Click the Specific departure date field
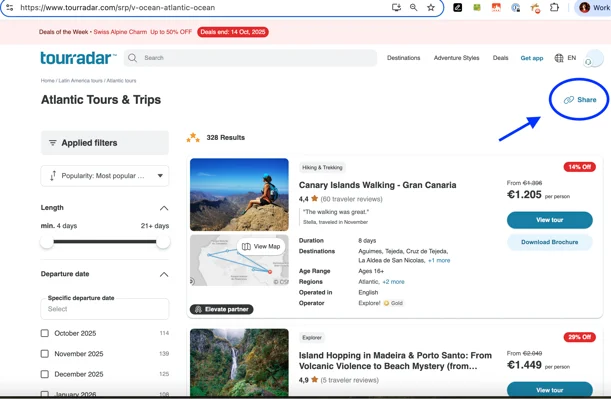The height and width of the screenshot is (399, 611). (x=105, y=309)
